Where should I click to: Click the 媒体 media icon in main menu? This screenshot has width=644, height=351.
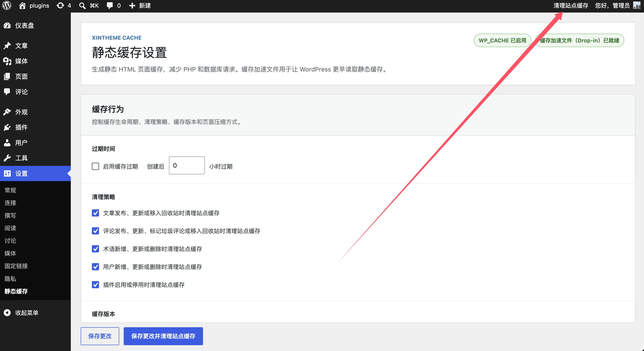[x=7, y=61]
